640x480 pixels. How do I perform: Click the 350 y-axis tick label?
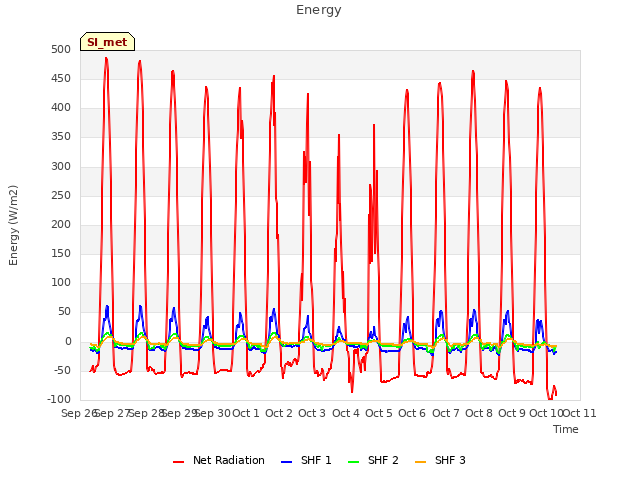61,137
